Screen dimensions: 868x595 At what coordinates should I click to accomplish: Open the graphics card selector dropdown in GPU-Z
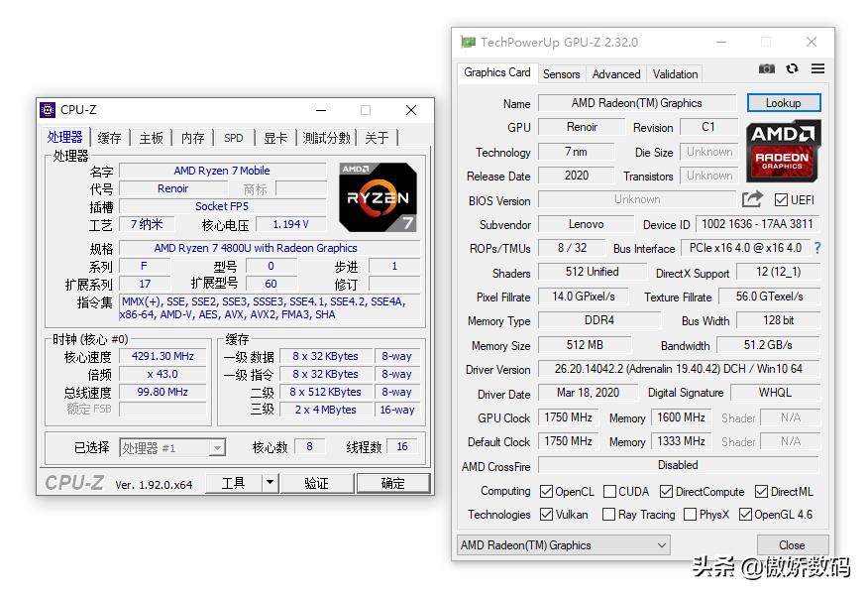coord(562,544)
